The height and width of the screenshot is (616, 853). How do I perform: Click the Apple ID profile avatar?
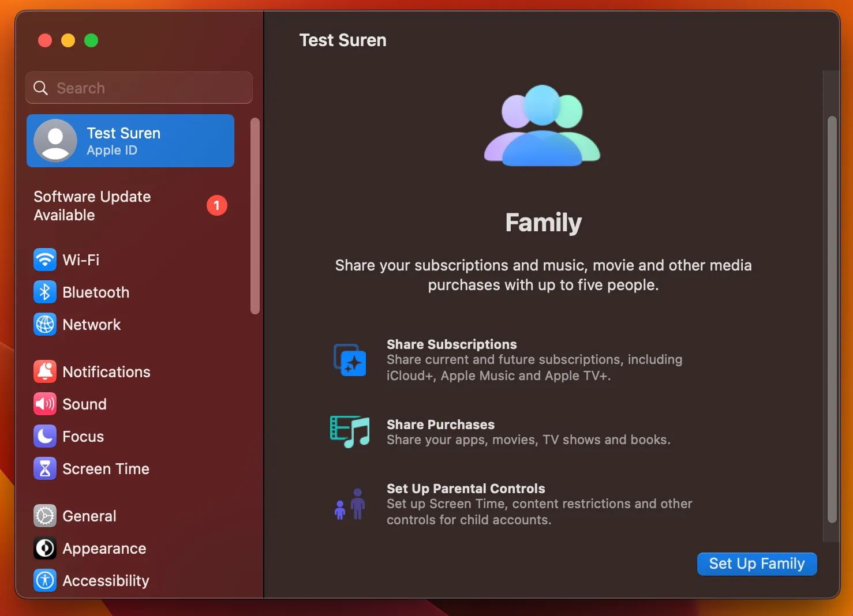[55, 140]
